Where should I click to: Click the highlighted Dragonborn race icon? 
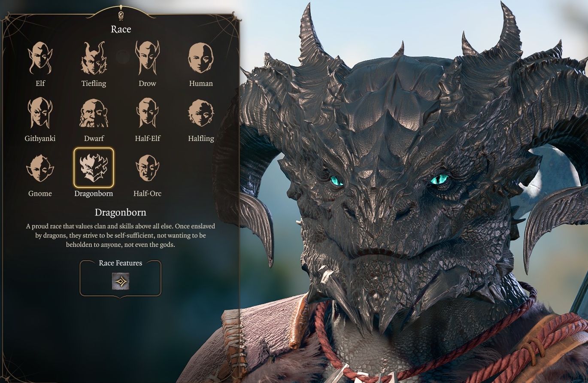94,167
